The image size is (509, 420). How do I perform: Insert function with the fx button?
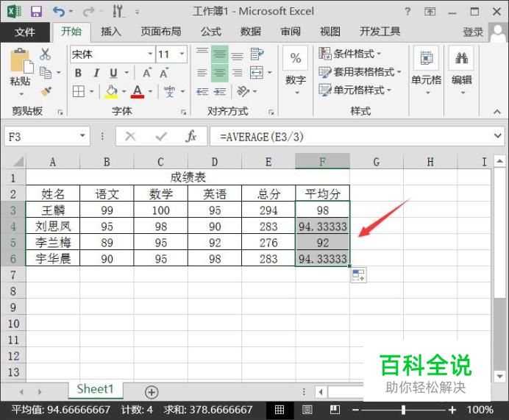click(191, 136)
